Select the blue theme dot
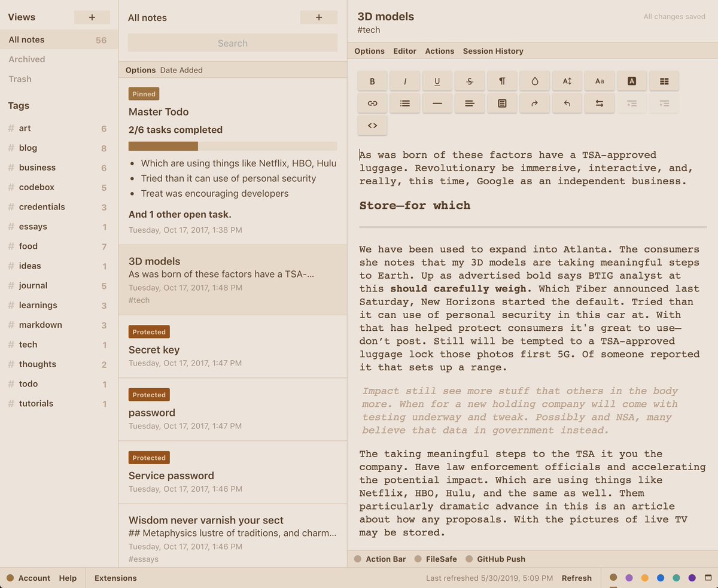 (661, 578)
